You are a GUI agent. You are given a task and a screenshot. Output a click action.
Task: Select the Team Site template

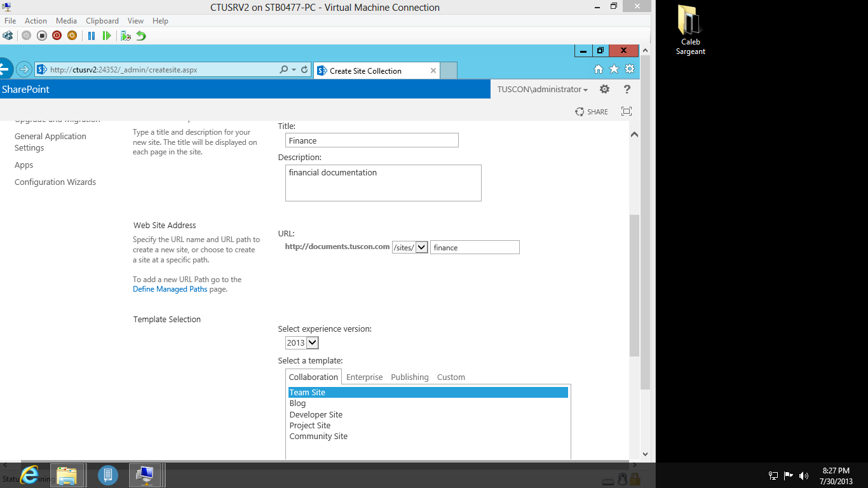coord(428,393)
